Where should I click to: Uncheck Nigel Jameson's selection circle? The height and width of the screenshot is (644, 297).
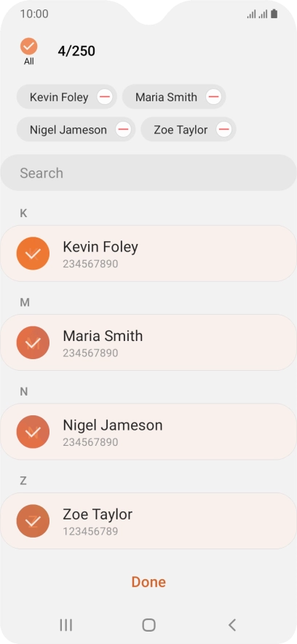[33, 432]
